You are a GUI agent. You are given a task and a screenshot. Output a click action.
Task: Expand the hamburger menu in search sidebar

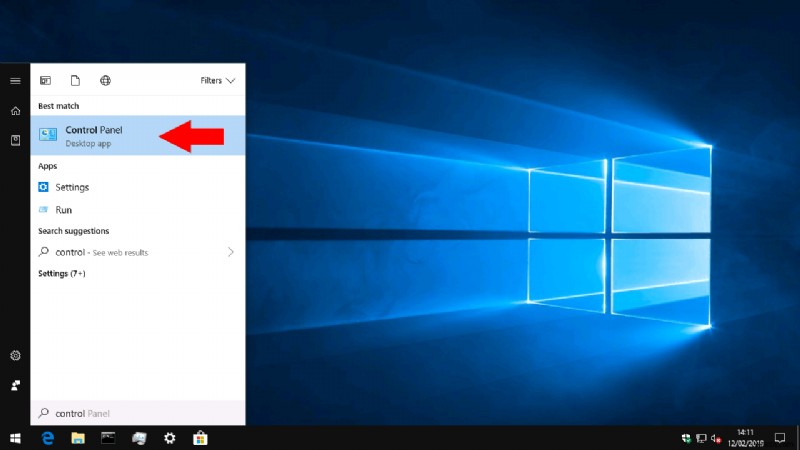pos(15,81)
